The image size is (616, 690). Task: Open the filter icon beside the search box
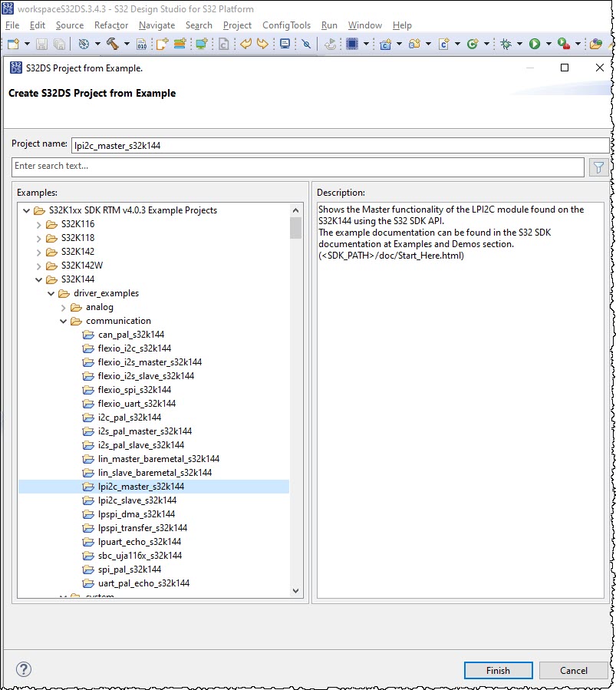tap(598, 167)
